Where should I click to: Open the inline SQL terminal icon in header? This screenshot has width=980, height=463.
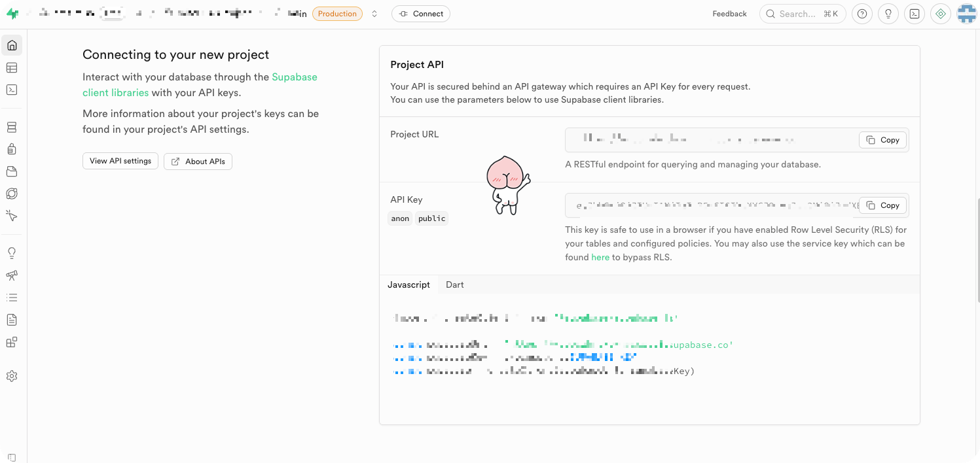point(915,14)
